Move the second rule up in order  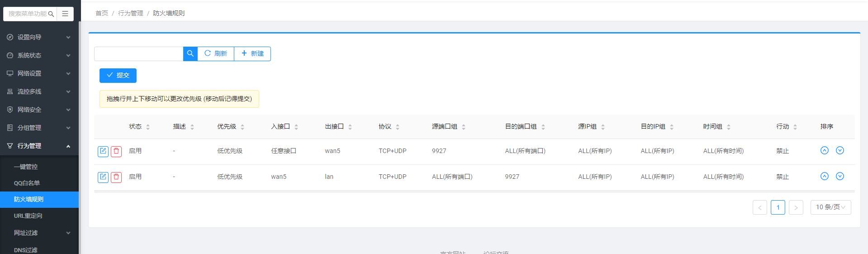pyautogui.click(x=824, y=176)
